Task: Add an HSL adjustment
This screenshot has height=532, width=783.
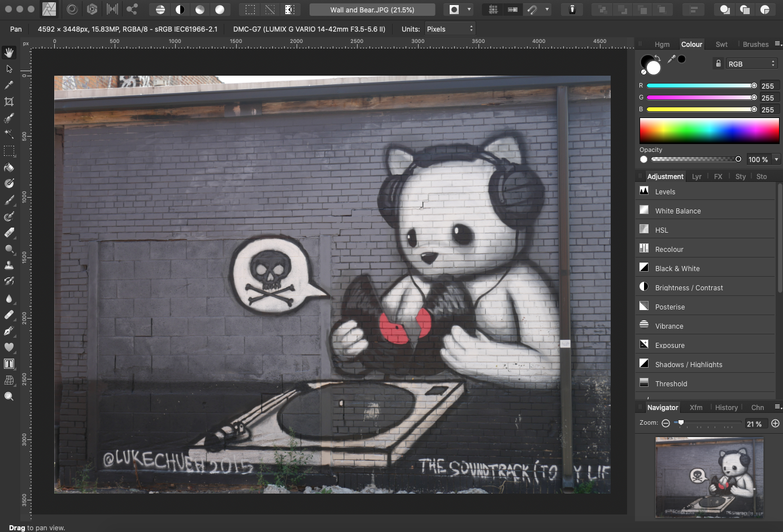Action: click(705, 230)
